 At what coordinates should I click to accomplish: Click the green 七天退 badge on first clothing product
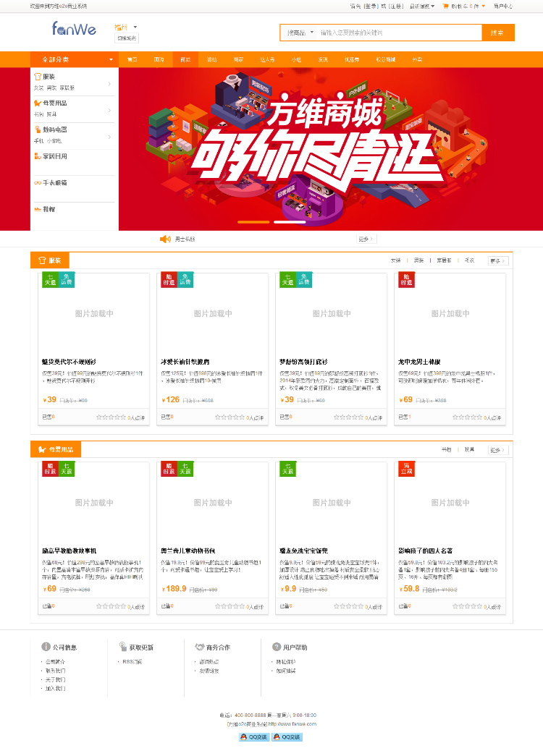click(50, 280)
